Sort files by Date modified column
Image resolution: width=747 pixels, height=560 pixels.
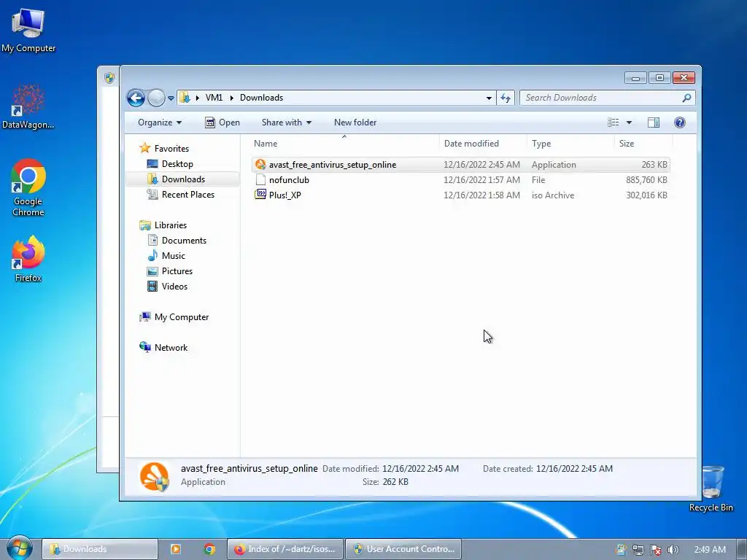[x=483, y=144]
